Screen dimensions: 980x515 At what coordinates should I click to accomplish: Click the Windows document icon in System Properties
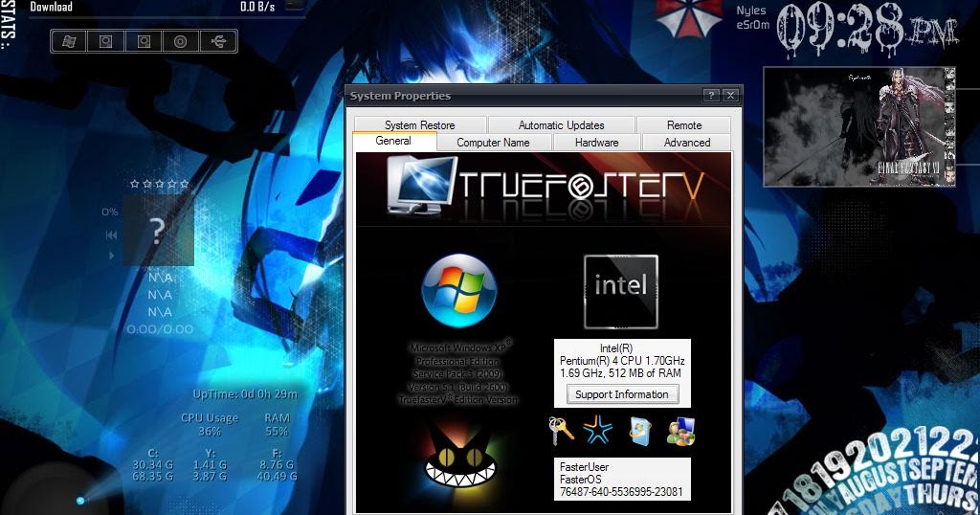click(640, 432)
